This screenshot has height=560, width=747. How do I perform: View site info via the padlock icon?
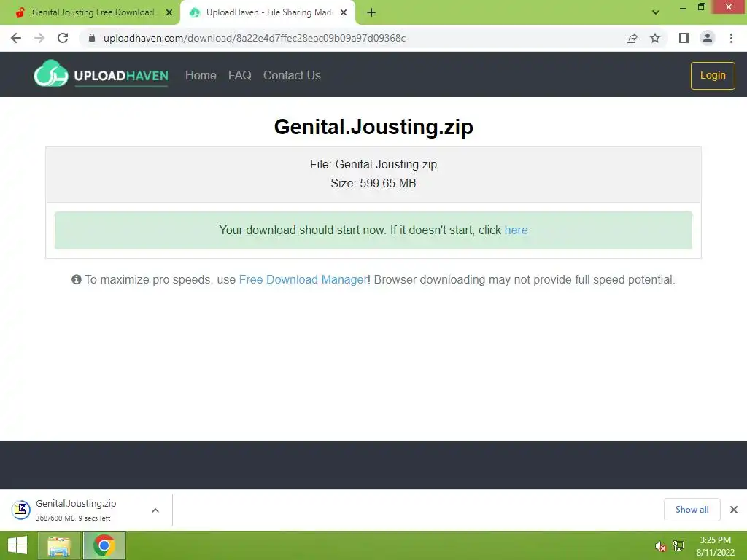tap(92, 38)
